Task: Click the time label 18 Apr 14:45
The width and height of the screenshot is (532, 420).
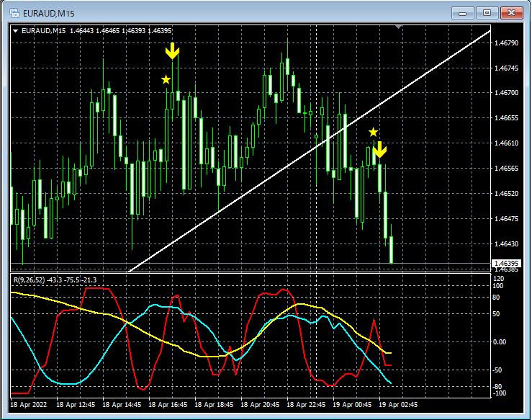Action: click(x=122, y=405)
